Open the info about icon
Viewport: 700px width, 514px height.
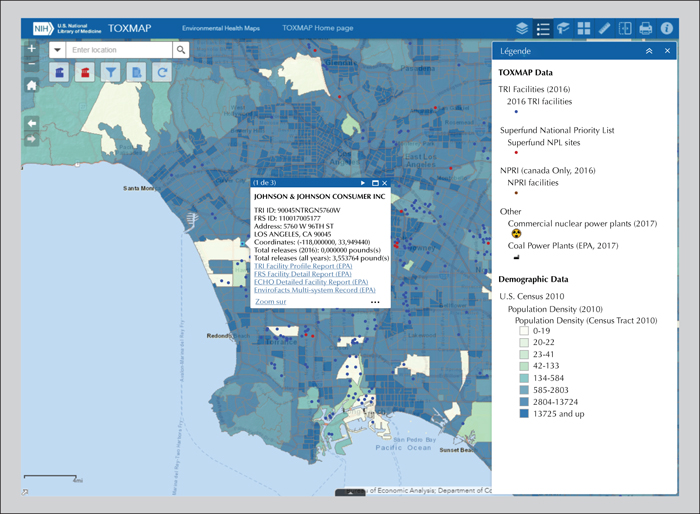(x=667, y=28)
